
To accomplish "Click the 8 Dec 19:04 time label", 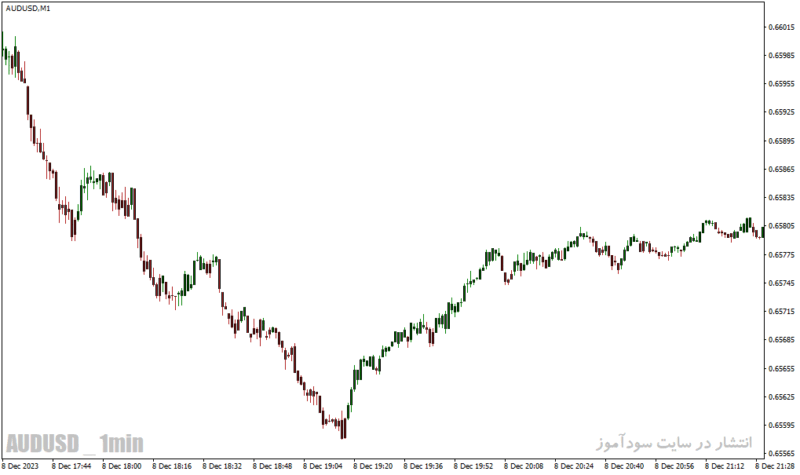I will pos(322,466).
